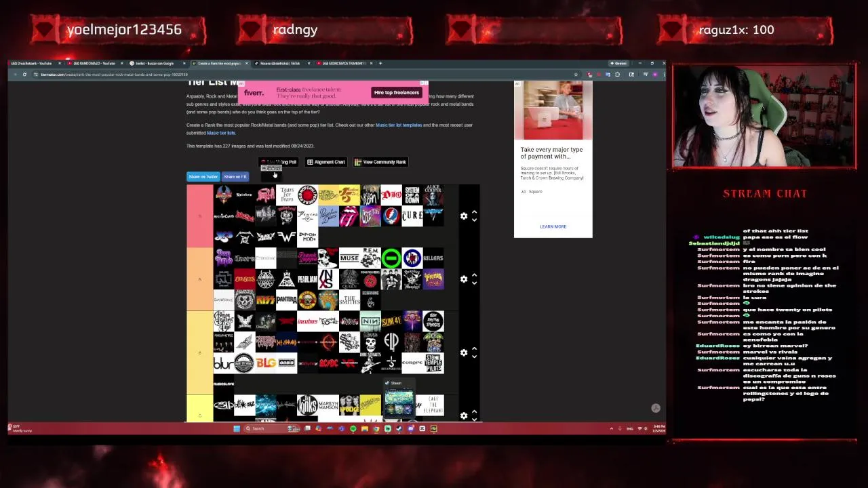Click the Windows Start button on taskbar
868x488 pixels.
(x=237, y=428)
